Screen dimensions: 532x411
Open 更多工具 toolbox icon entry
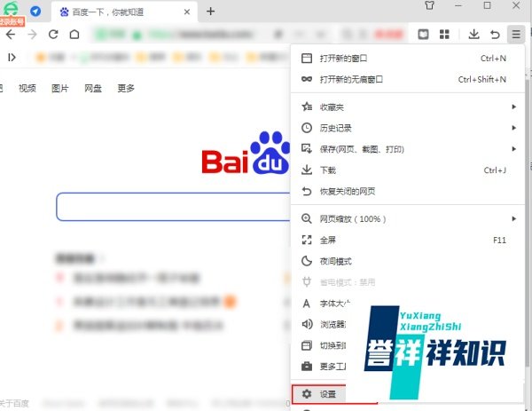[307, 367]
